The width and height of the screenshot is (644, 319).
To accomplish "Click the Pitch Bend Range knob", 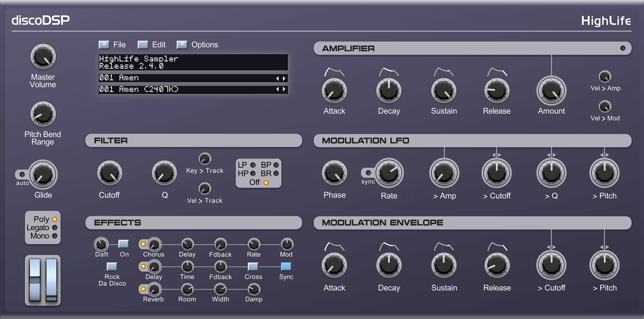I will coord(43,114).
